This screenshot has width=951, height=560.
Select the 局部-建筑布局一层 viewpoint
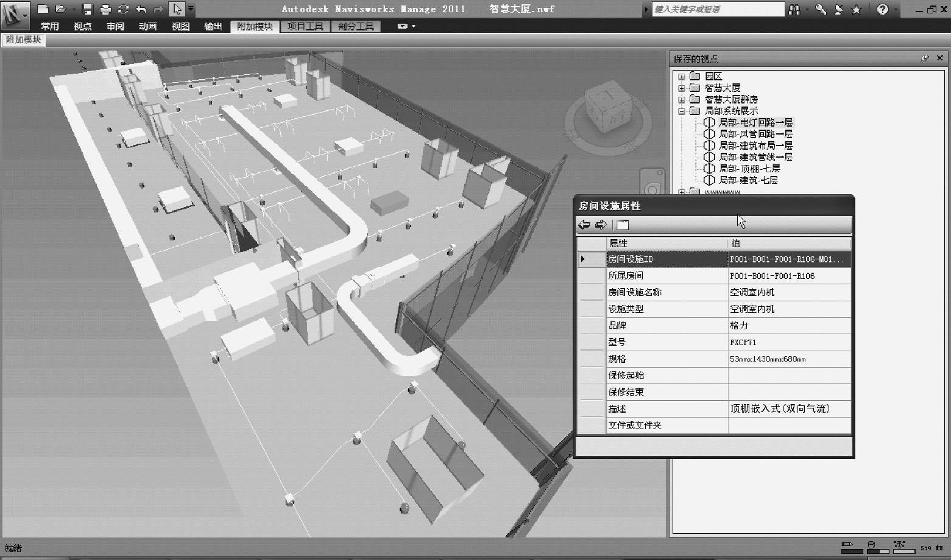click(755, 145)
